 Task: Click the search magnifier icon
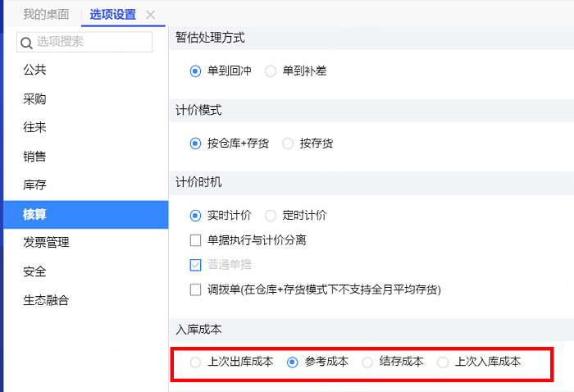point(26,42)
